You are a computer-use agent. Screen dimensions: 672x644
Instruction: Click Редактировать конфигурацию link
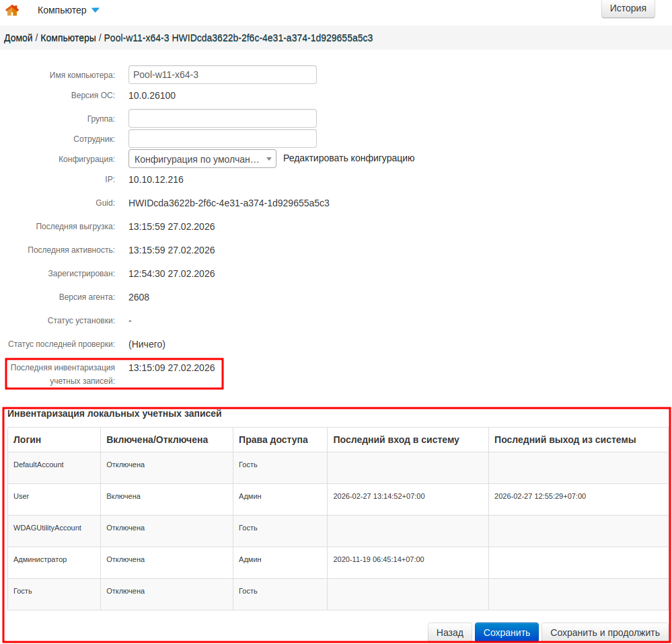pyautogui.click(x=348, y=158)
